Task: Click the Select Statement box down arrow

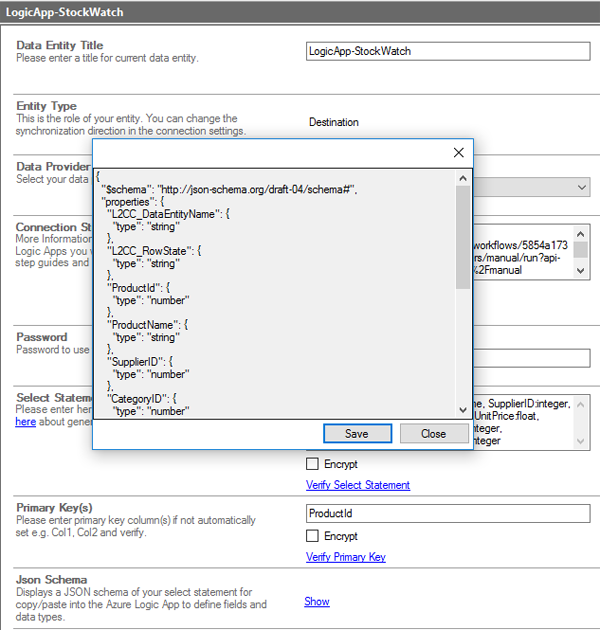Action: pos(581,441)
